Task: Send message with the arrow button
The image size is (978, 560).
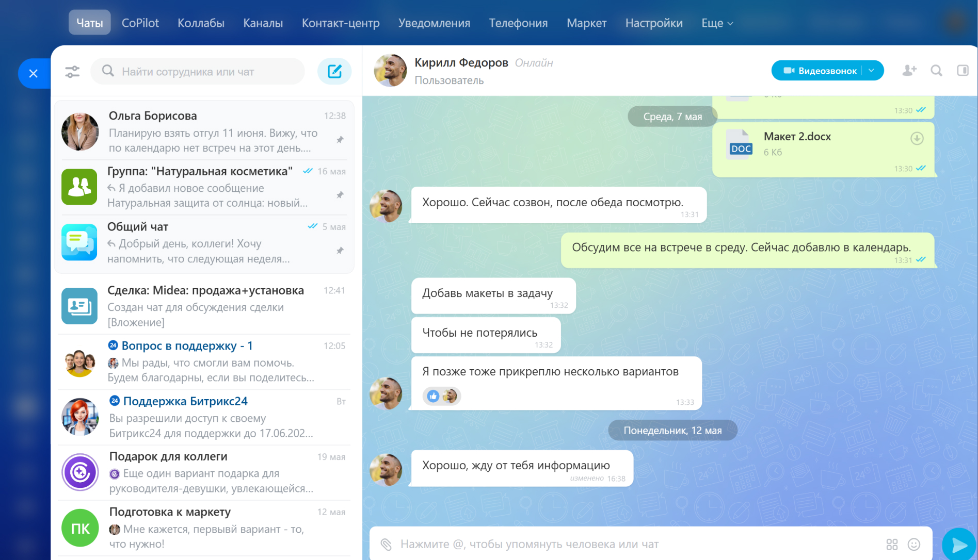Action: pos(958,544)
